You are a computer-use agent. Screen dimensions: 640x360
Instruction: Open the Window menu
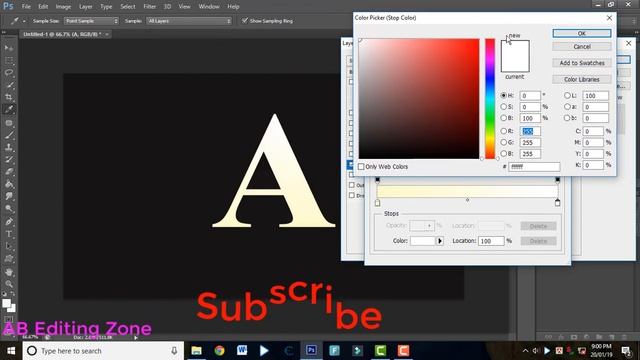209,7
